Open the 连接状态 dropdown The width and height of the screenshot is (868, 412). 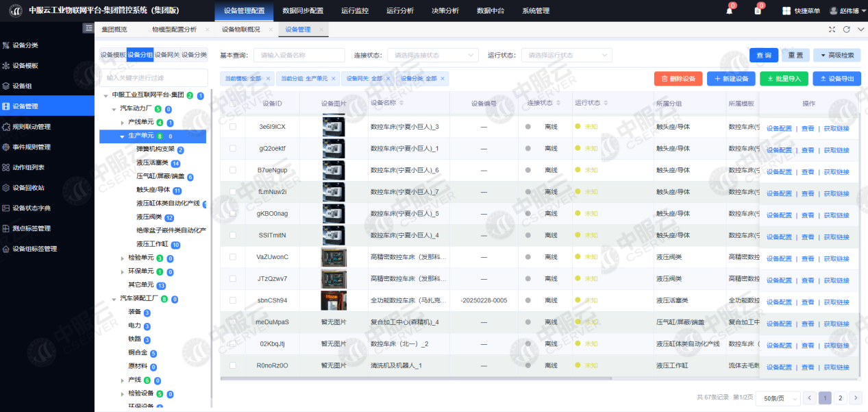tap(432, 55)
